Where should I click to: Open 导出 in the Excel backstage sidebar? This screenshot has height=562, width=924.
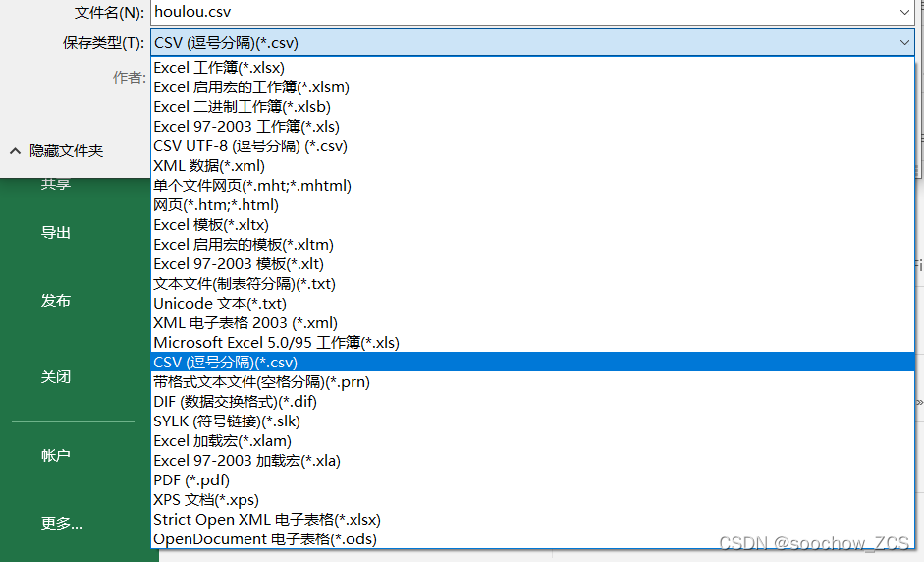click(x=56, y=233)
